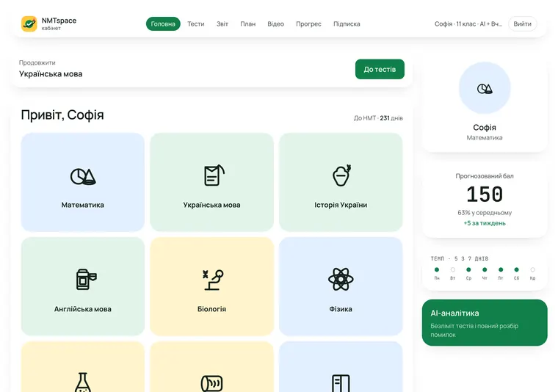This screenshot has height=392, width=558.
Task: Click the 'Привіт, Софія' greeting heading
Action: [x=62, y=115]
